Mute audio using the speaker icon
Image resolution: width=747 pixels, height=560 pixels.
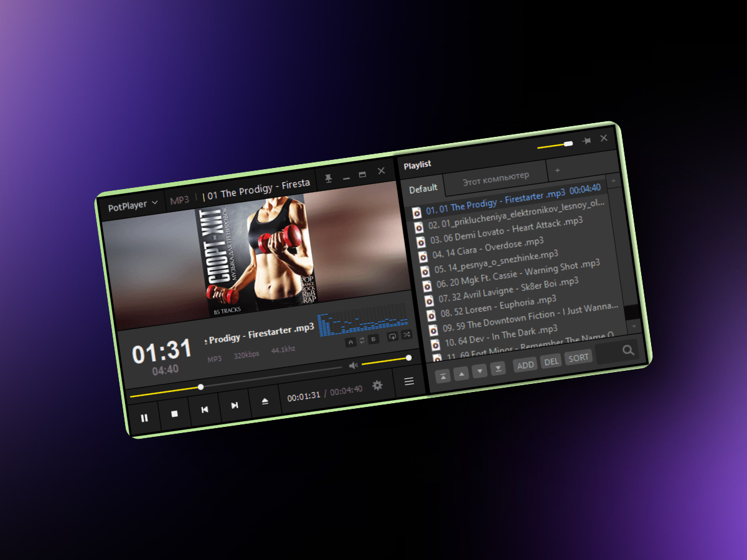tap(353, 365)
